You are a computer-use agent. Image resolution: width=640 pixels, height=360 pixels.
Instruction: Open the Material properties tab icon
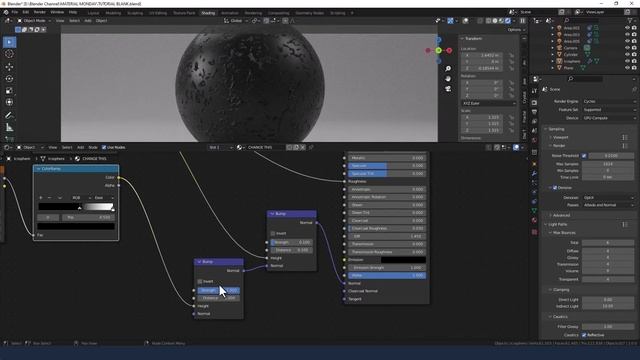point(534,220)
